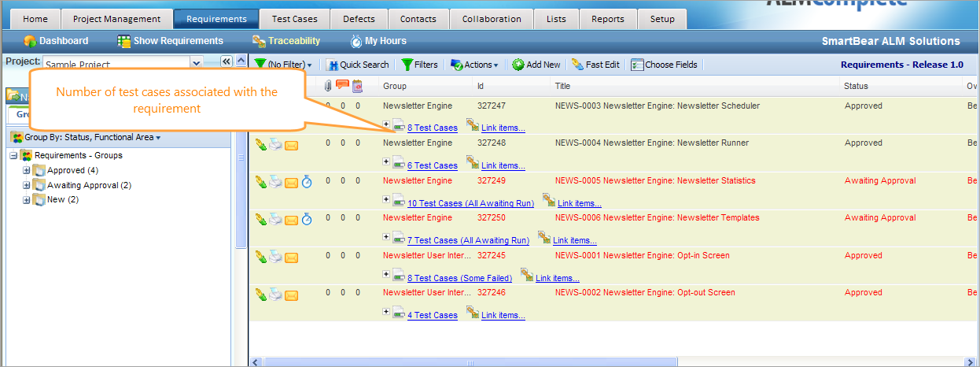Viewport: 980px width, 367px height.
Task: Click the horizontal scrollbar below the requirements grid
Action: pyautogui.click(x=472, y=362)
